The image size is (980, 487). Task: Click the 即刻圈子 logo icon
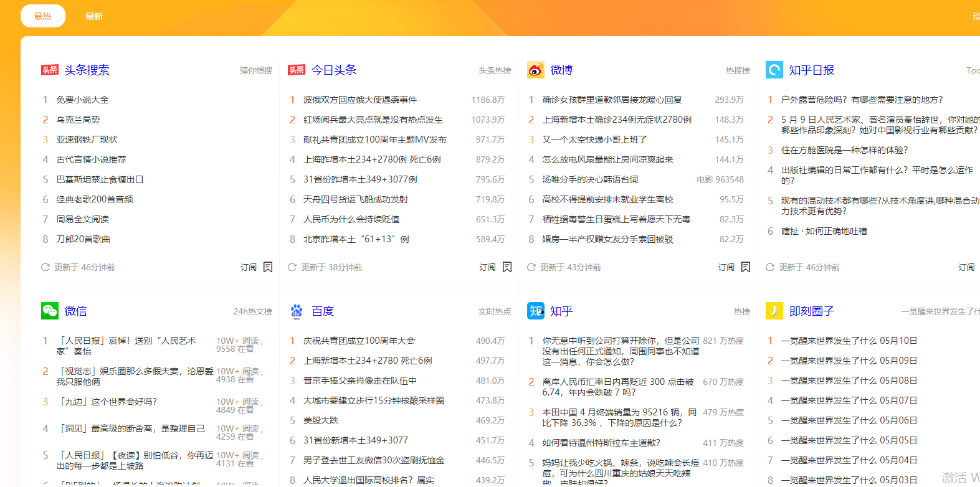point(774,311)
